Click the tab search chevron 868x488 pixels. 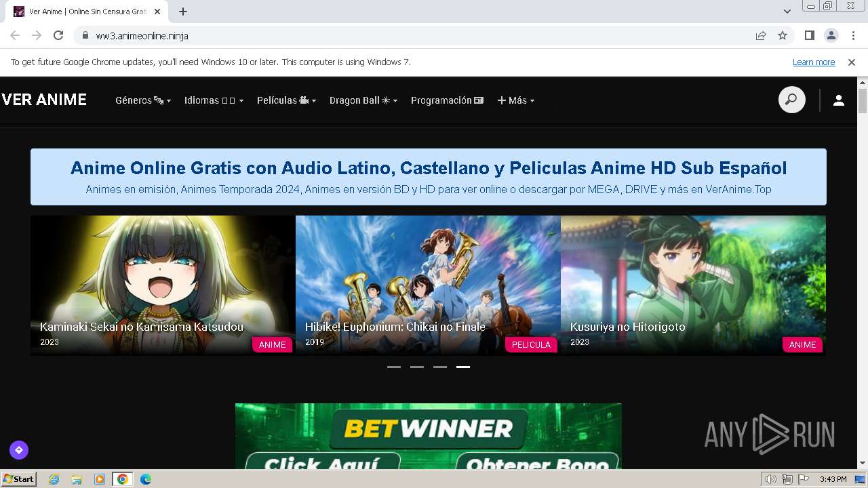pyautogui.click(x=787, y=12)
